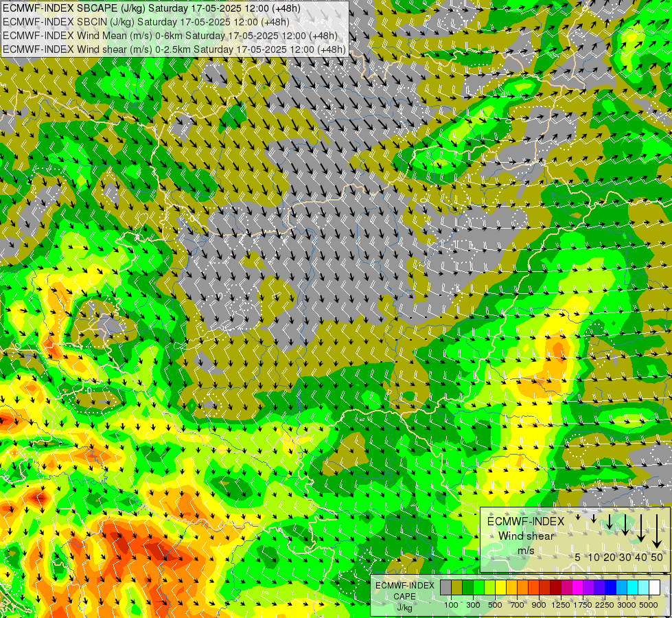Image resolution: width=672 pixels, height=618 pixels.
Task: Click the SBCIN title line
Action: point(146,22)
